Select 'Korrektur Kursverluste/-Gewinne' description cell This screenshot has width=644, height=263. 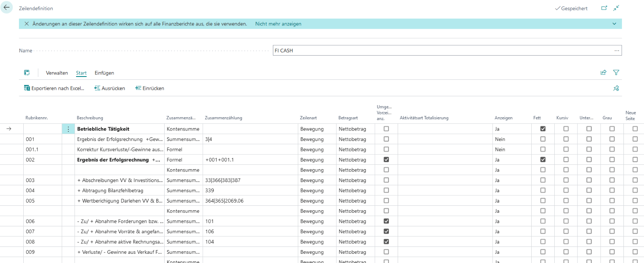(120, 149)
